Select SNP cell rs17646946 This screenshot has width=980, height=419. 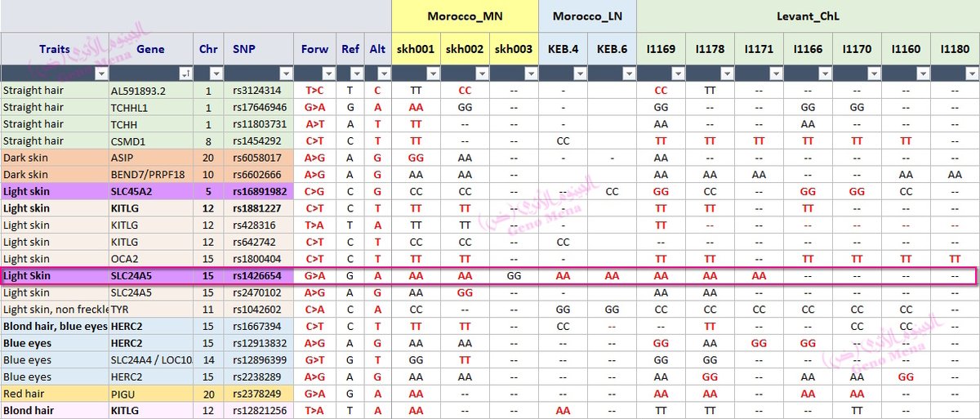(x=259, y=107)
